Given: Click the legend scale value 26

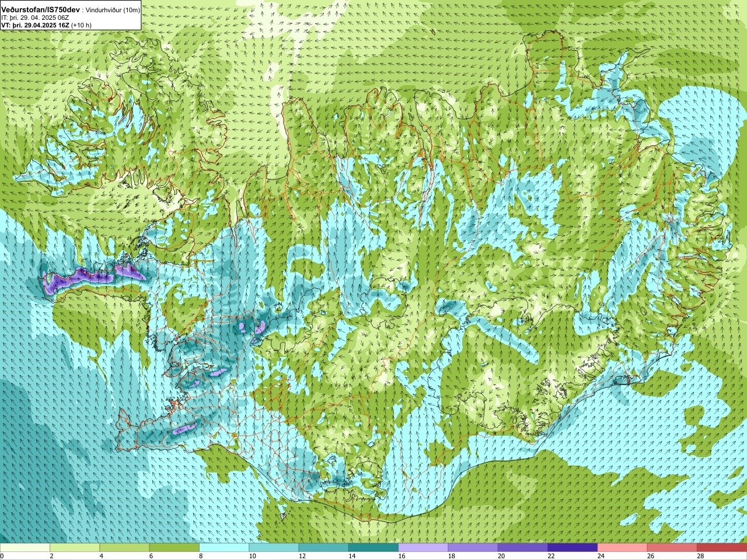Looking at the screenshot, I should click(x=651, y=556).
